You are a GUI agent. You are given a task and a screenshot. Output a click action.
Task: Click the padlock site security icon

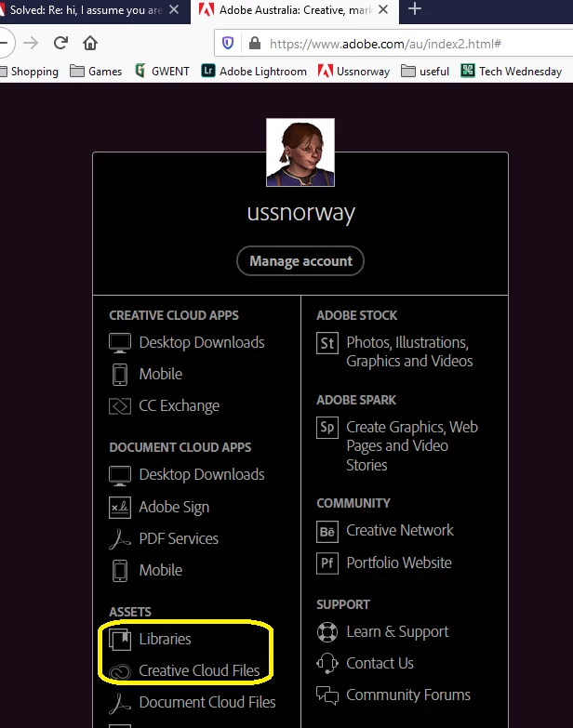click(255, 43)
